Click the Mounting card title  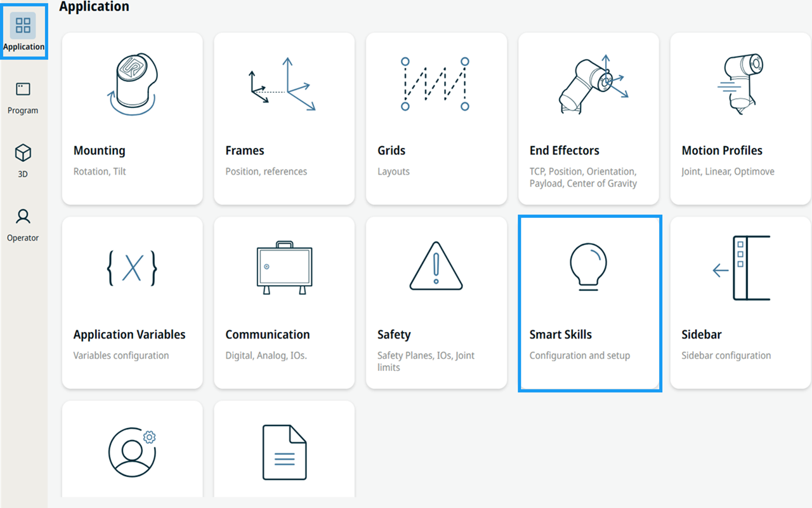100,150
